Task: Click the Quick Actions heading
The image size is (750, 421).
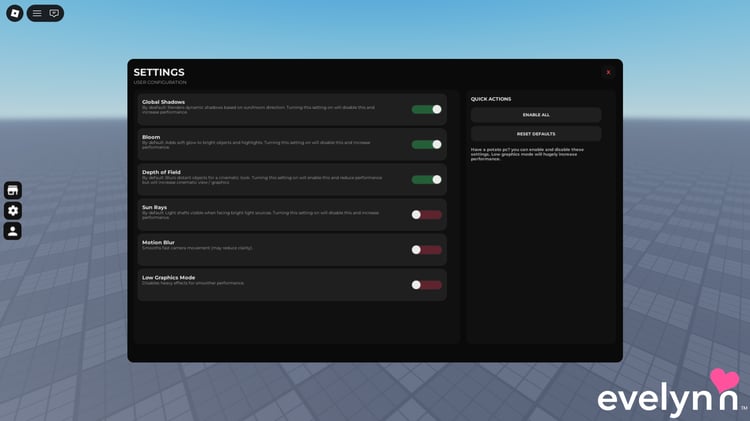Action: click(x=491, y=99)
